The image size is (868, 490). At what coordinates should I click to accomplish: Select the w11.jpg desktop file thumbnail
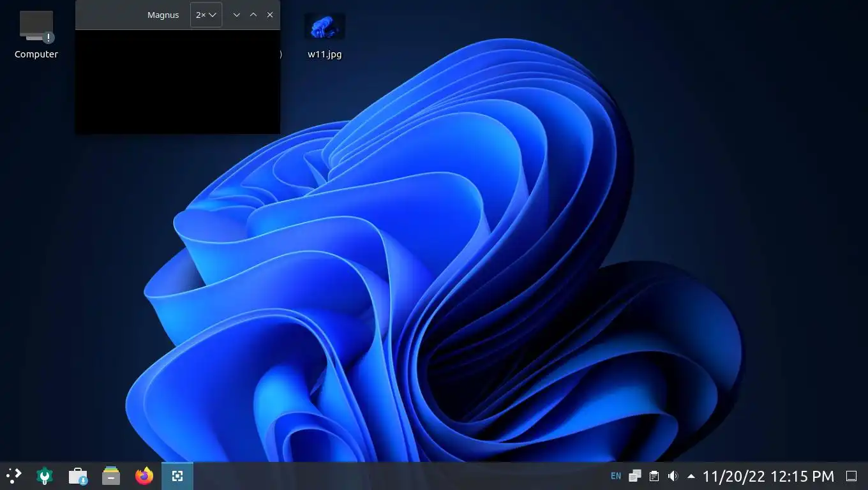pos(325,27)
